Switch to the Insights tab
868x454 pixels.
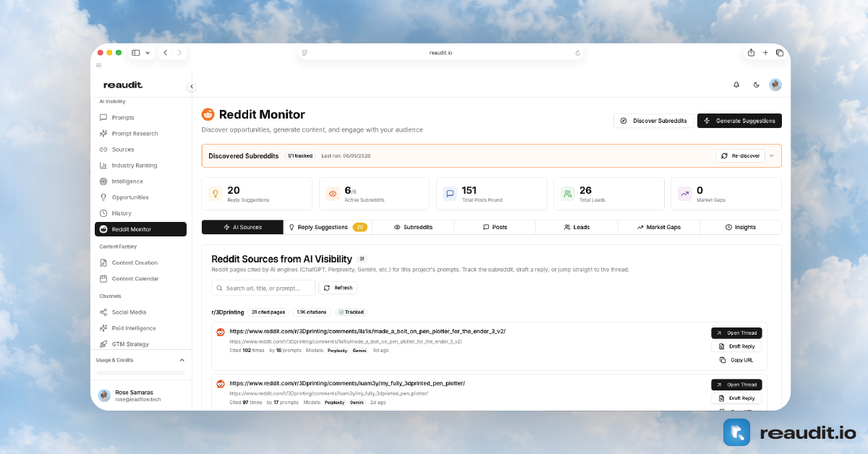pos(741,227)
